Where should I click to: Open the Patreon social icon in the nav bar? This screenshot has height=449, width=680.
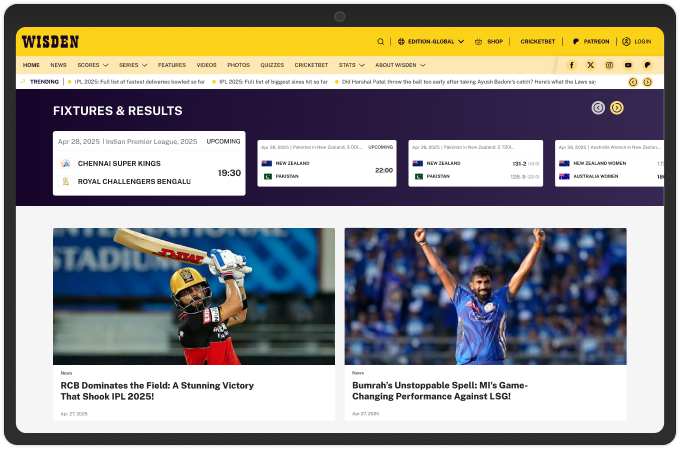coord(647,65)
